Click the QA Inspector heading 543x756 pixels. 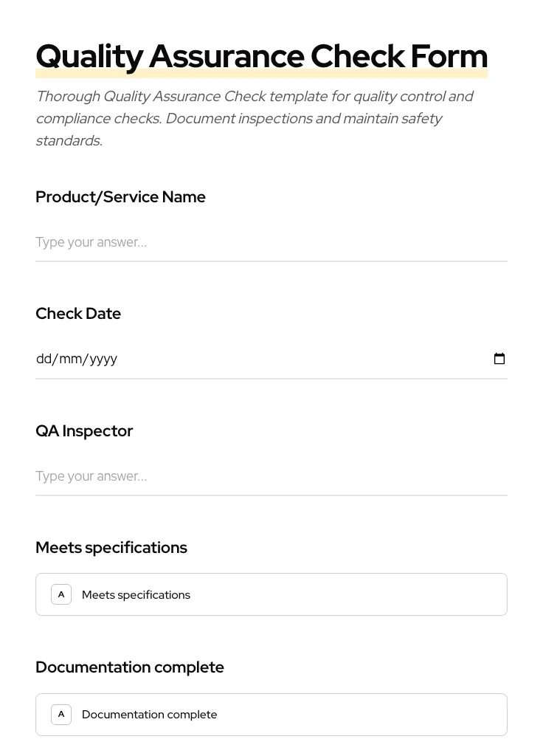pyautogui.click(x=84, y=430)
